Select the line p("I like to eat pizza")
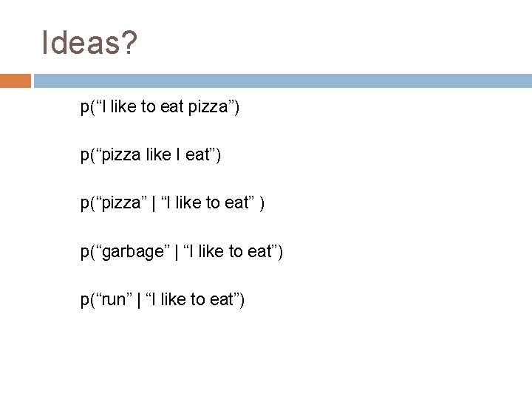Viewport: 532px width, 399px height. pos(160,108)
